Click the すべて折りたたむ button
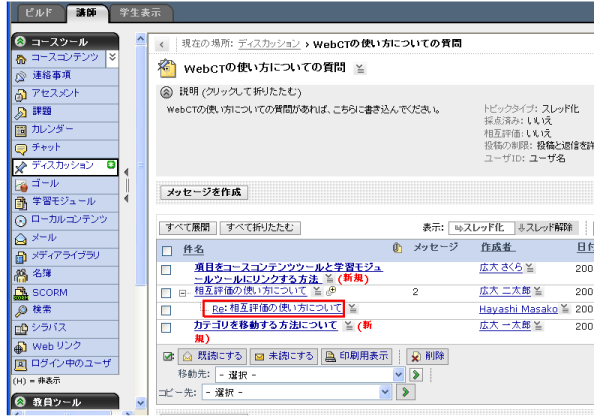Viewport: 600px width, 416px height. tap(260, 228)
